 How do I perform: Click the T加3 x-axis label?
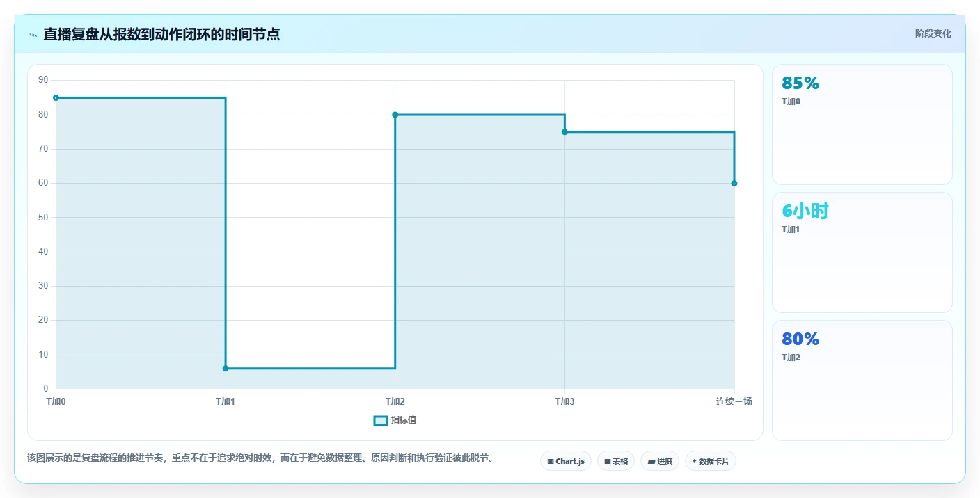pyautogui.click(x=564, y=401)
